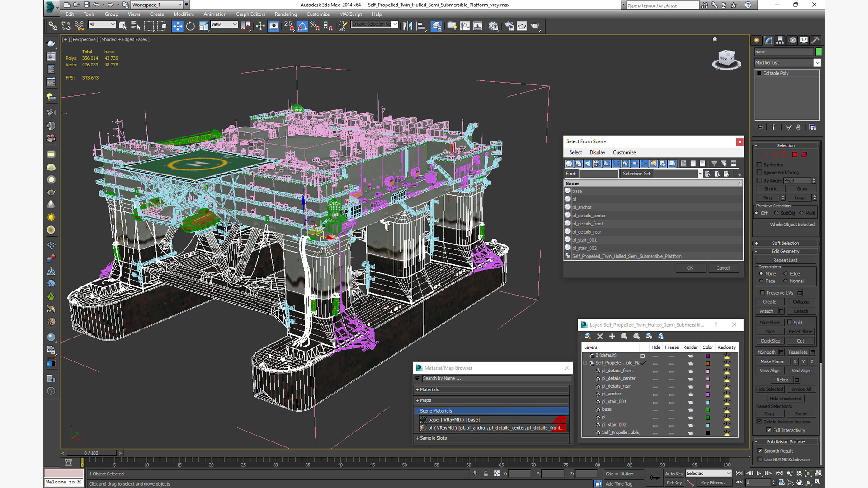Activate the Angle Snap toggle
Image resolution: width=868 pixels, height=488 pixels.
[302, 26]
